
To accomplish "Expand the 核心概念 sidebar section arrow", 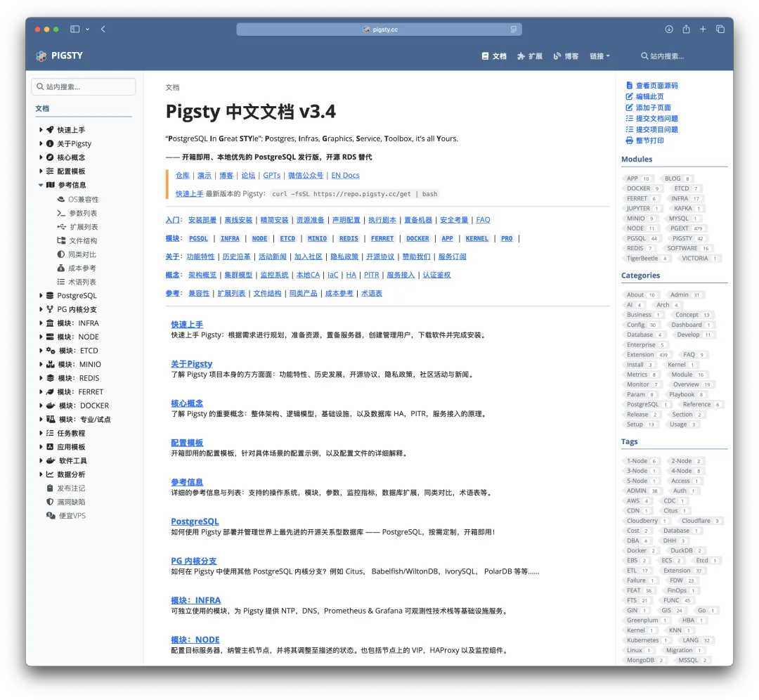I will click(x=41, y=157).
